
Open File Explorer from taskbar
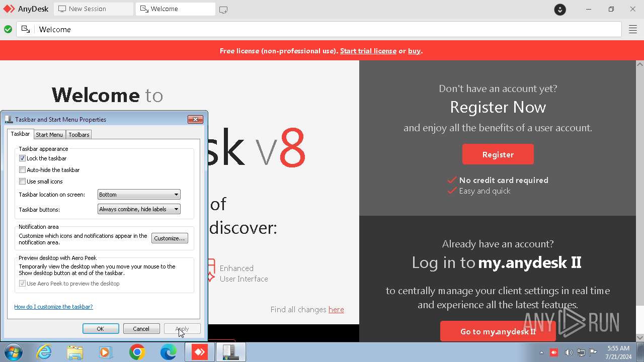pyautogui.click(x=75, y=352)
